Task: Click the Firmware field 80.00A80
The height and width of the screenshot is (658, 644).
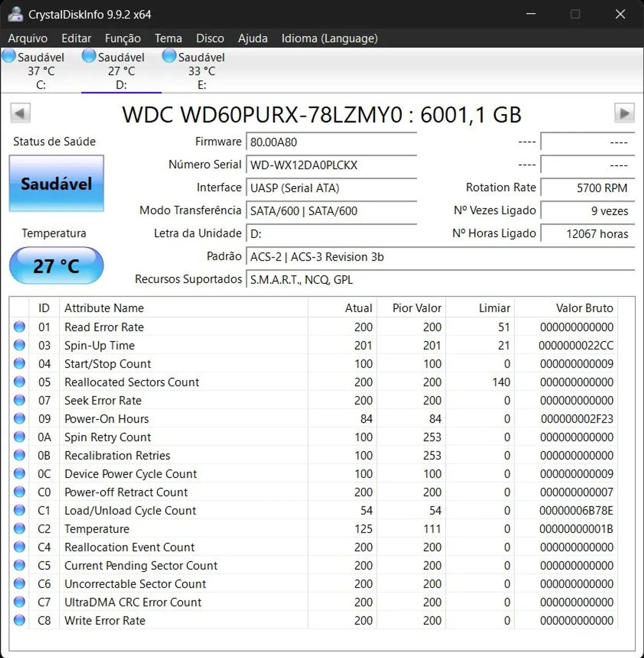Action: pyautogui.click(x=331, y=142)
